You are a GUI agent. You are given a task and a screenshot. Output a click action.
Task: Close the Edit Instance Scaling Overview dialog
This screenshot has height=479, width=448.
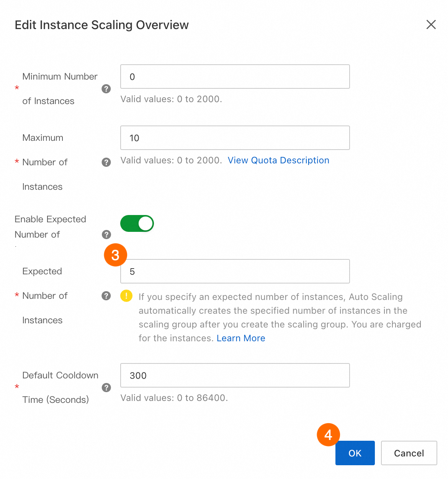tap(431, 25)
